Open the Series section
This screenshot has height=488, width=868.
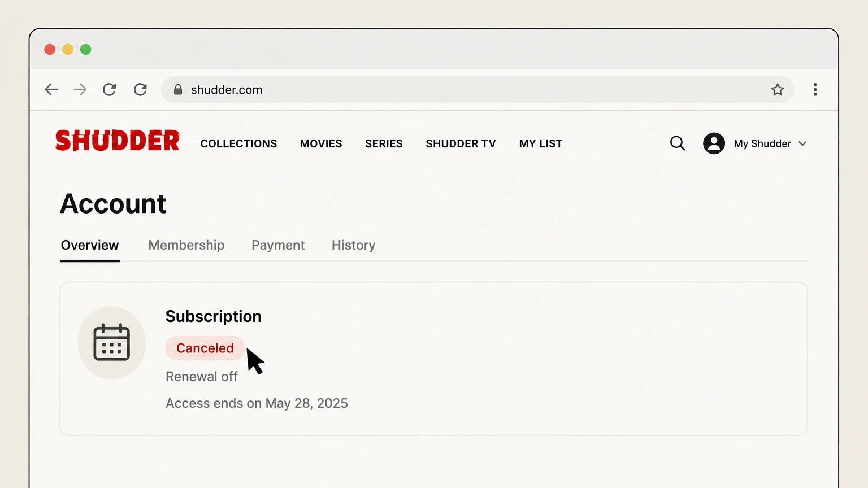(x=384, y=143)
